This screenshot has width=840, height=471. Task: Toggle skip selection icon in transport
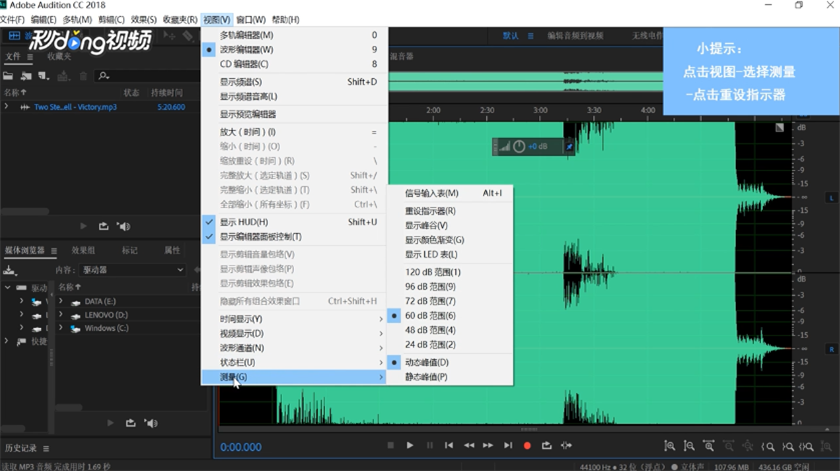coord(566,445)
